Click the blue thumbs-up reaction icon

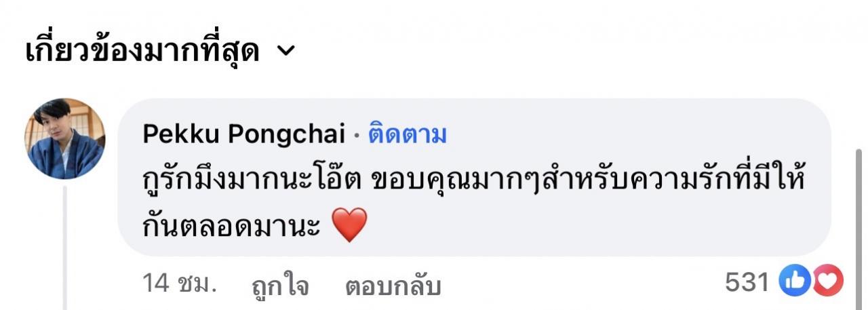coord(794,281)
